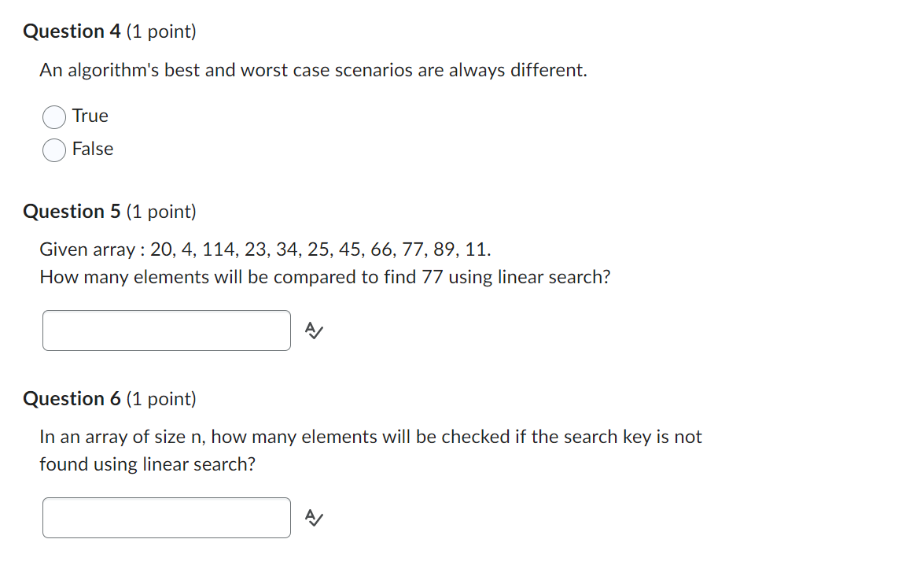Choose True for the scenarios question
This screenshot has height=565, width=924.
coord(53,116)
